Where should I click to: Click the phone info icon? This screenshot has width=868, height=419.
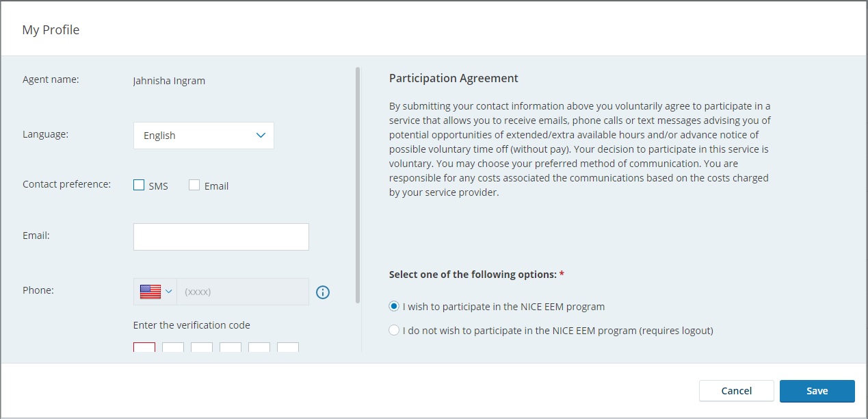coord(323,292)
